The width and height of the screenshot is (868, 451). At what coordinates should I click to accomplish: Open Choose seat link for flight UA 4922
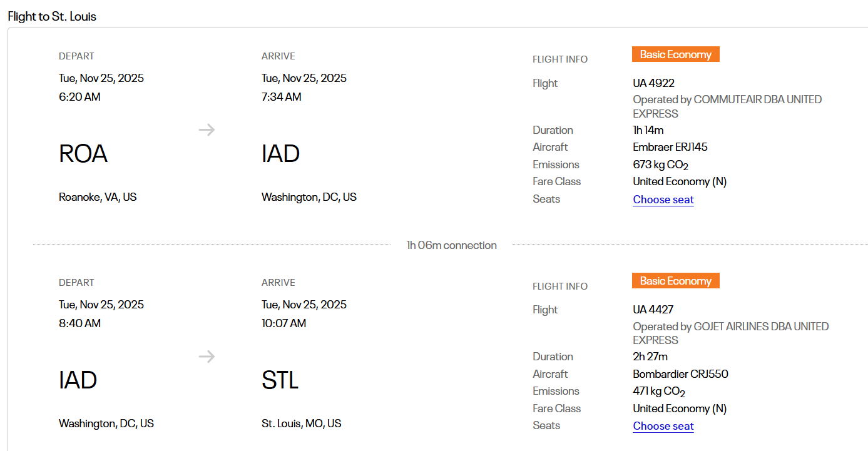(x=663, y=200)
